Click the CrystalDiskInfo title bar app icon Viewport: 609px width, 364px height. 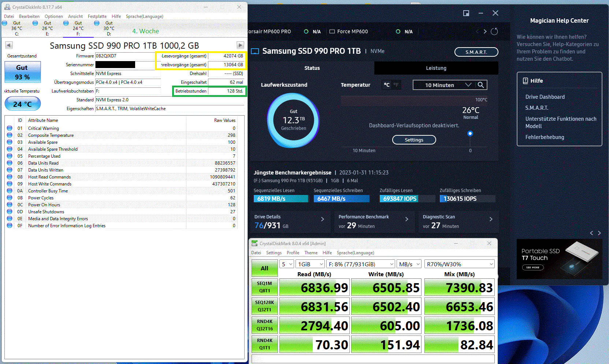click(7, 7)
